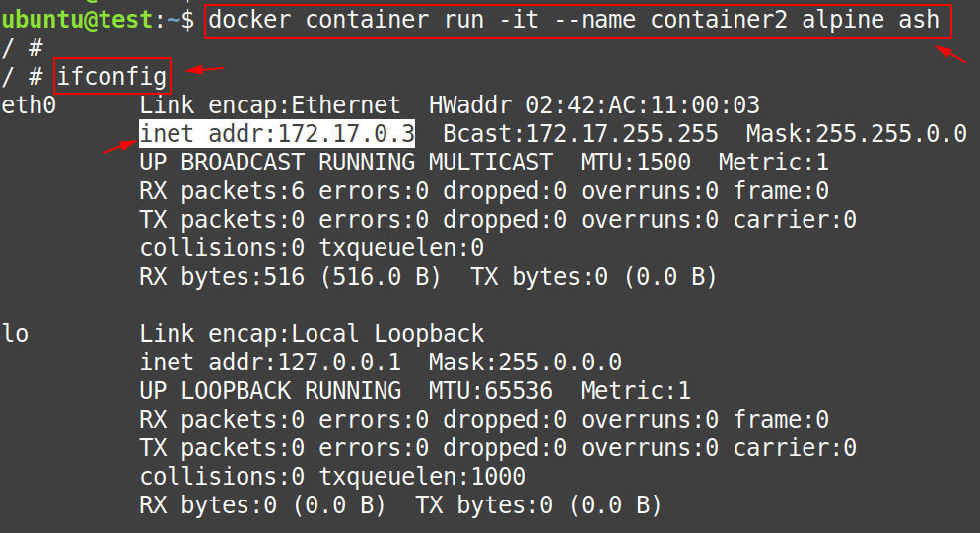Click the red arrow below the docker command
The width and height of the screenshot is (980, 533).
(950, 54)
